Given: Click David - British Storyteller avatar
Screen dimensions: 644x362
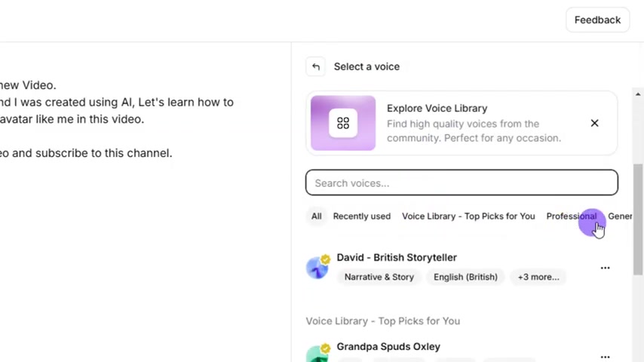Looking at the screenshot, I should [317, 268].
